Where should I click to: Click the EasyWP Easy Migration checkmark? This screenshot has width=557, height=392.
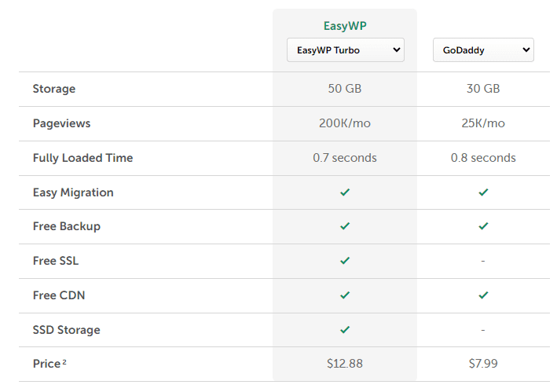(x=345, y=192)
